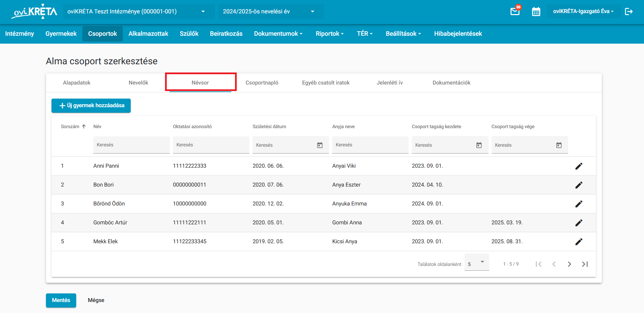The width and height of the screenshot is (644, 313).
Task: Switch to the Csoportnapló tab
Action: [262, 83]
